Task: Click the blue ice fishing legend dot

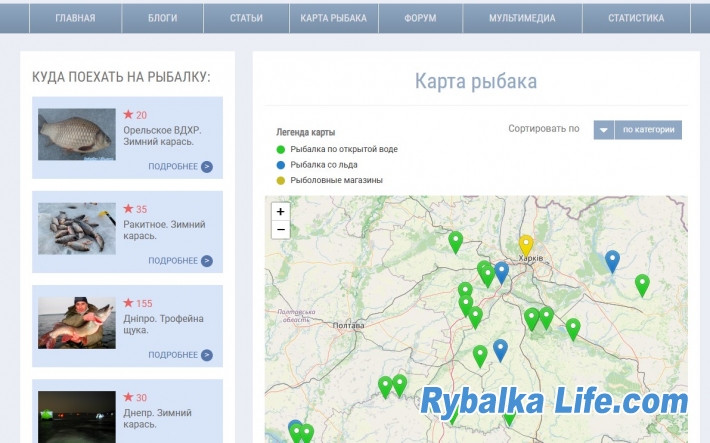Action: pos(281,165)
